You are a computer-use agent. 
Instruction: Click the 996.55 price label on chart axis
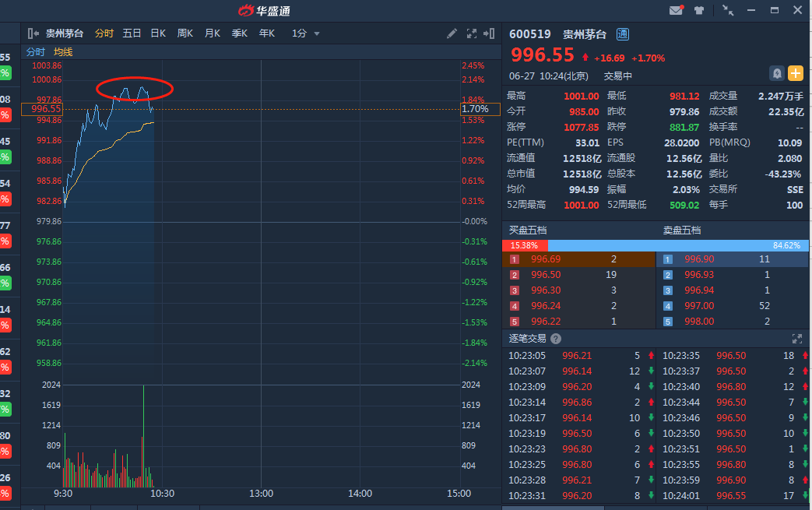click(42, 109)
